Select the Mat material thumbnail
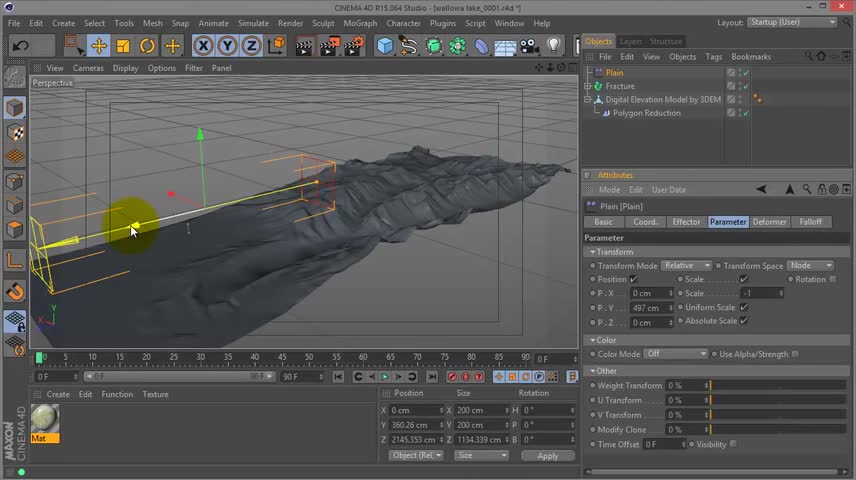 pyautogui.click(x=44, y=418)
